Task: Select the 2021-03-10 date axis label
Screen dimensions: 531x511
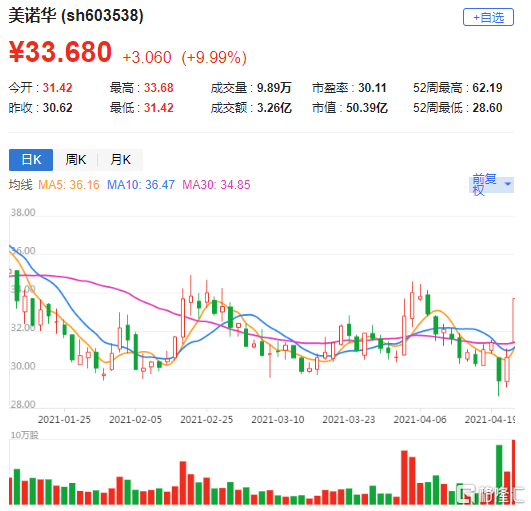Action: click(278, 420)
